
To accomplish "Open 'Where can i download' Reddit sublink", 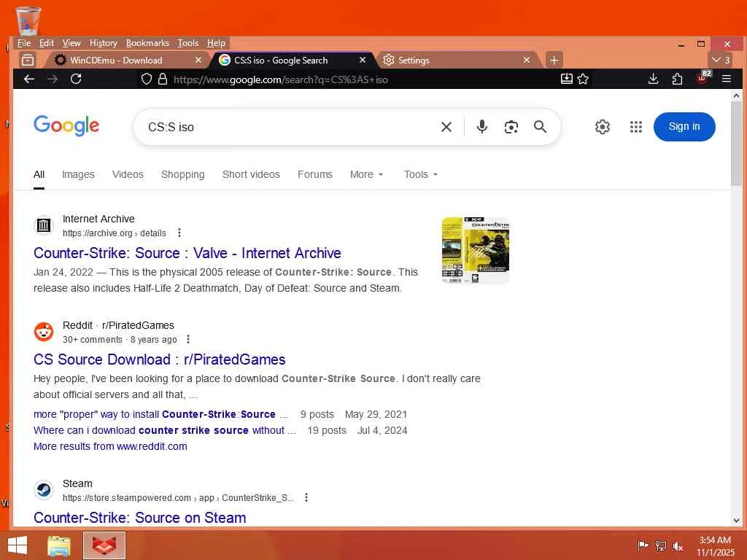I will pyautogui.click(x=164, y=430).
